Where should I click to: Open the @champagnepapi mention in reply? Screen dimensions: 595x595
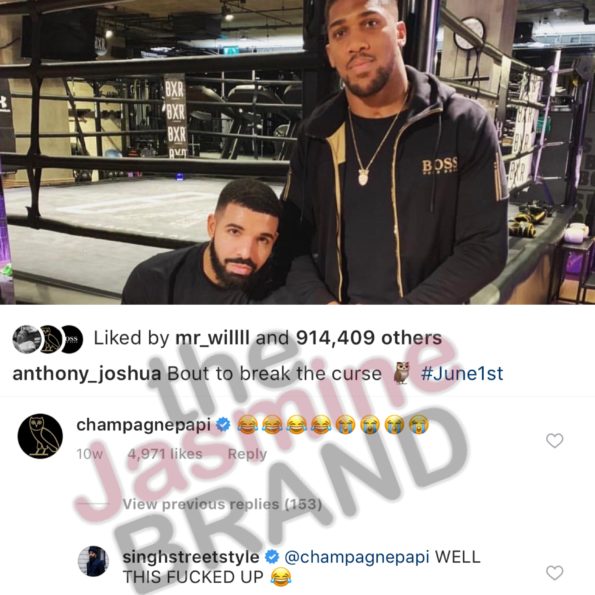tap(357, 557)
